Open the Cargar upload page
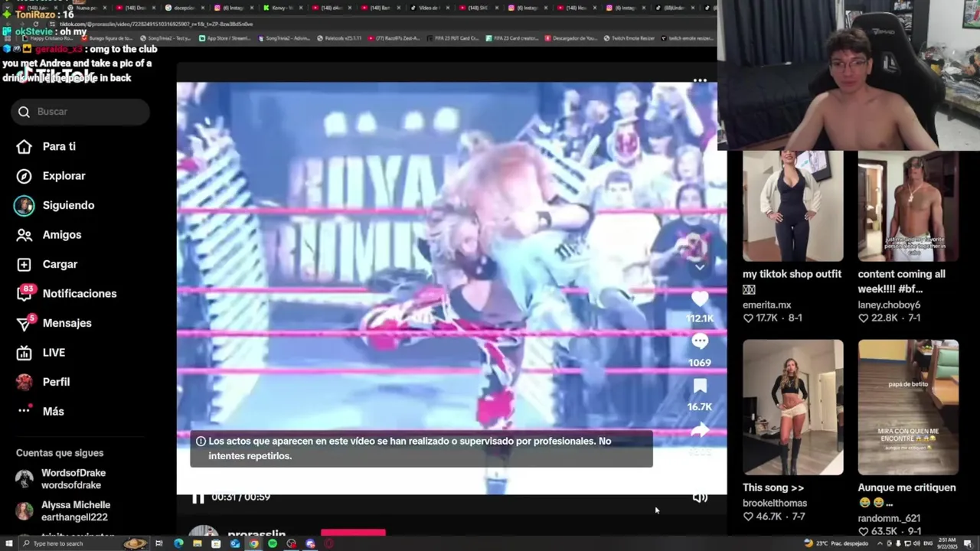 [x=47, y=264]
